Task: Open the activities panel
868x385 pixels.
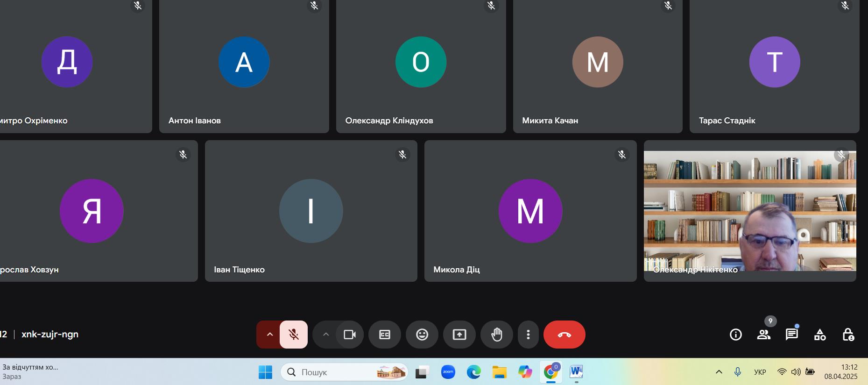Action: click(x=820, y=335)
